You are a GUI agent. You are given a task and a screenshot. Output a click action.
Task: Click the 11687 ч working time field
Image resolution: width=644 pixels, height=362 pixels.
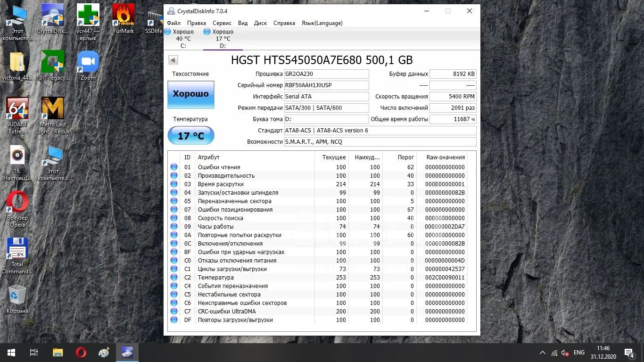click(453, 119)
